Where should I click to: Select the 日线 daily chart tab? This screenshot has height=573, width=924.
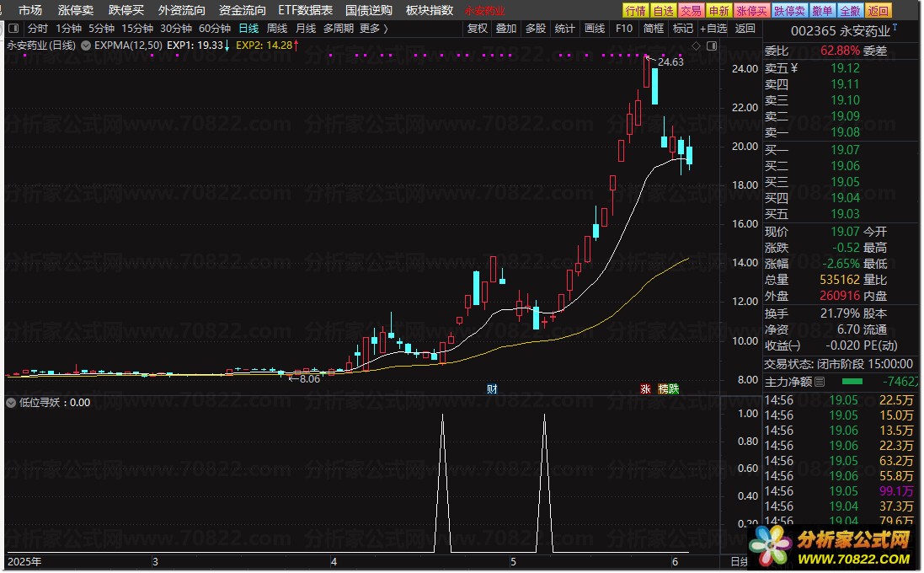(x=248, y=29)
